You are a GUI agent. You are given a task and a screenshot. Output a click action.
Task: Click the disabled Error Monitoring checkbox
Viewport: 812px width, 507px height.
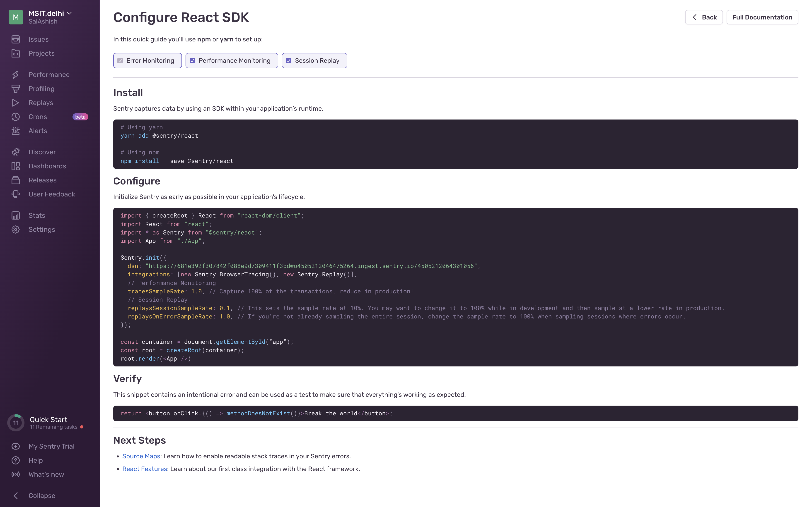(x=120, y=60)
